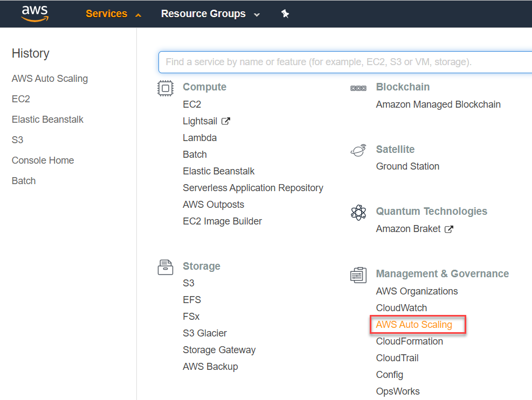This screenshot has width=532, height=400.
Task: Open Amazon Braket service
Action: [408, 229]
